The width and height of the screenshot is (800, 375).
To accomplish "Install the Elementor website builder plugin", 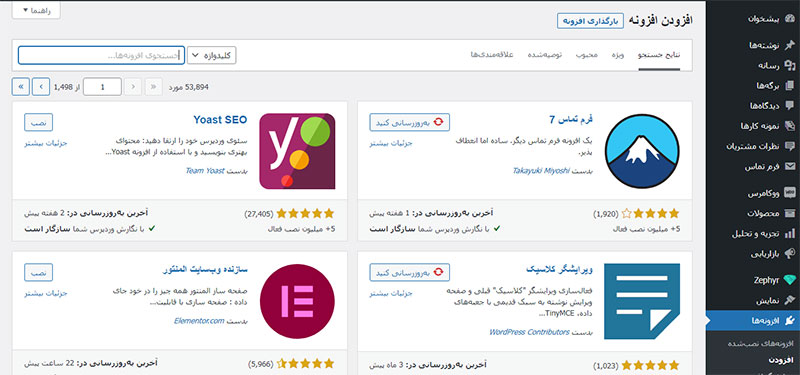I will (38, 272).
